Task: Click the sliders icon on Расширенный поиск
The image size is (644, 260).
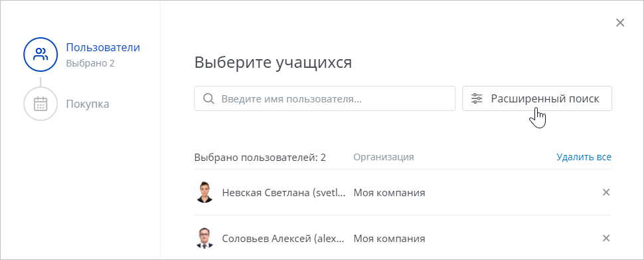Action: coord(477,98)
